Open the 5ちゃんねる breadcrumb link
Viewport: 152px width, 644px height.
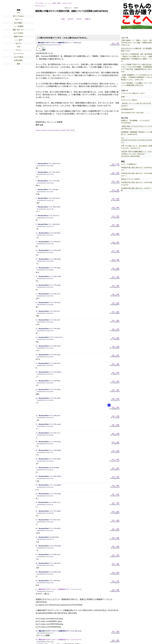click(39, 3)
